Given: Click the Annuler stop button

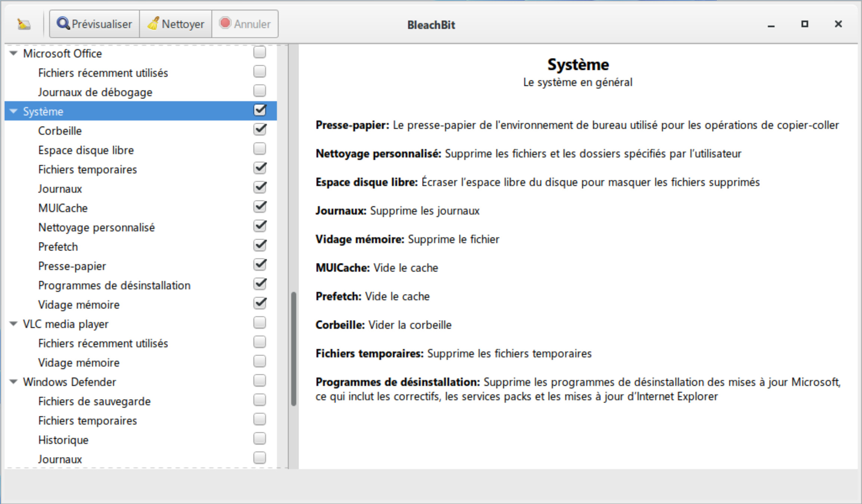Looking at the screenshot, I should coord(245,24).
